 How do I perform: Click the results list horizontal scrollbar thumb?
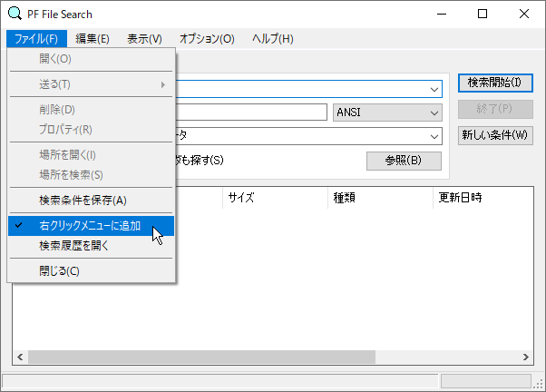click(x=201, y=357)
